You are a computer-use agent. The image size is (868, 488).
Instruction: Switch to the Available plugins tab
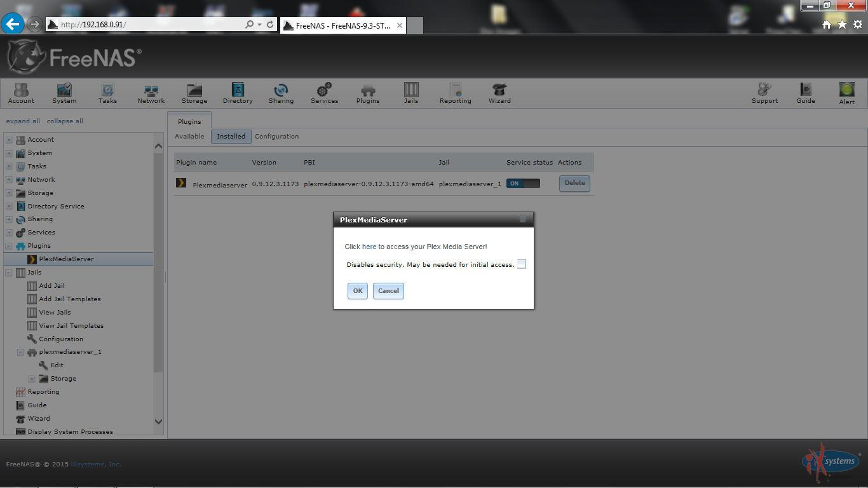tap(189, 137)
